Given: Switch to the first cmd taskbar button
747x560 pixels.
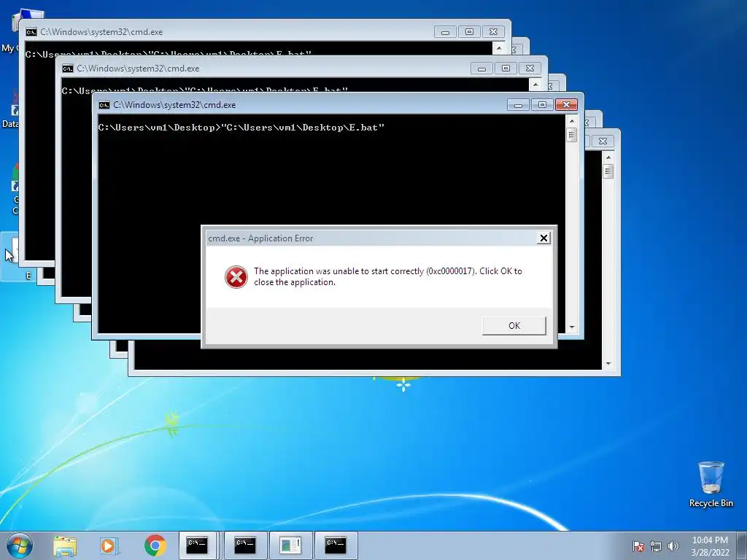Looking at the screenshot, I should pos(197,545).
